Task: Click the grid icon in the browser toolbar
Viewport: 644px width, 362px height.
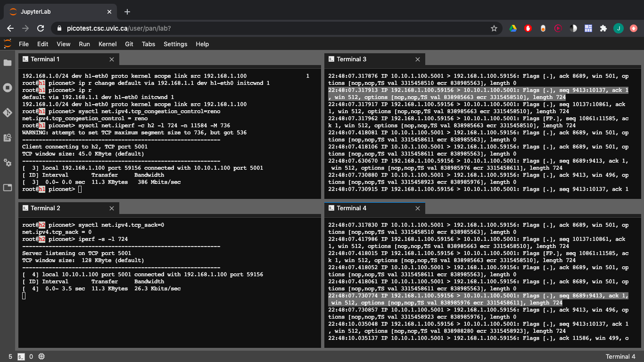Action: [588, 28]
